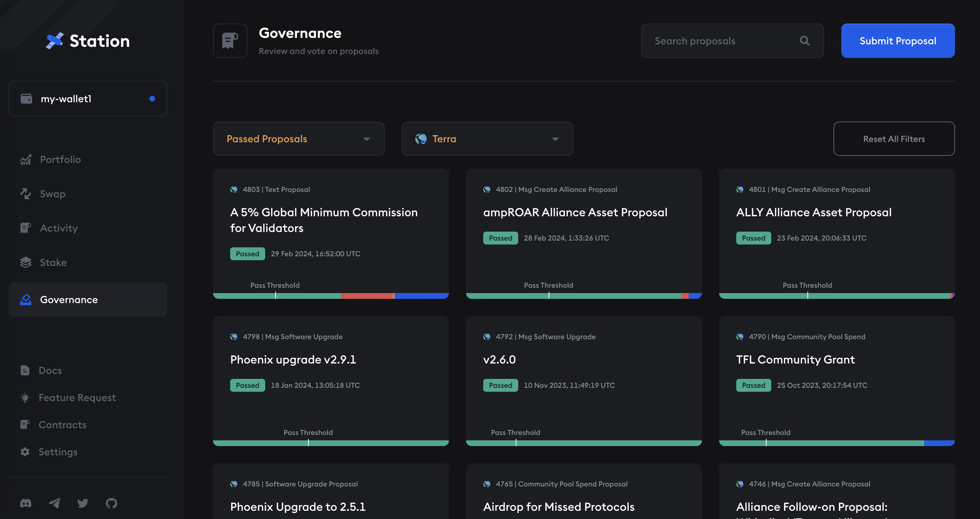The image size is (980, 519).
Task: Click the my-wallet1 wallet icon
Action: pyautogui.click(x=26, y=99)
